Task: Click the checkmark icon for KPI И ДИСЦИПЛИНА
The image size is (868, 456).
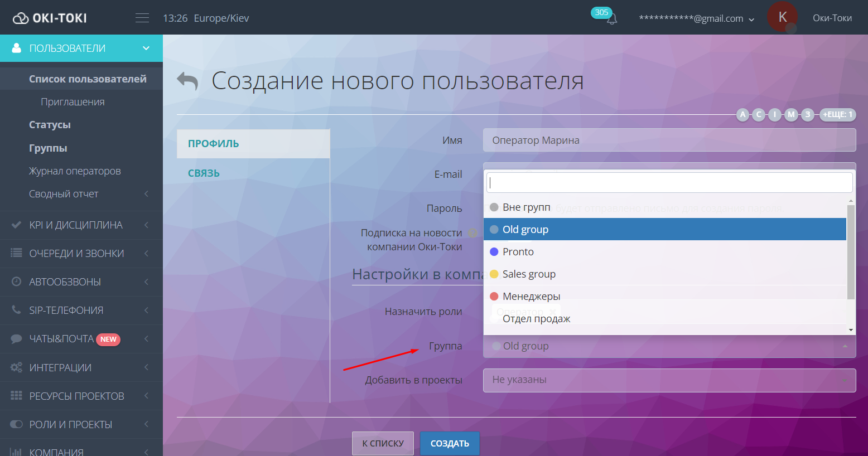Action: click(x=16, y=225)
